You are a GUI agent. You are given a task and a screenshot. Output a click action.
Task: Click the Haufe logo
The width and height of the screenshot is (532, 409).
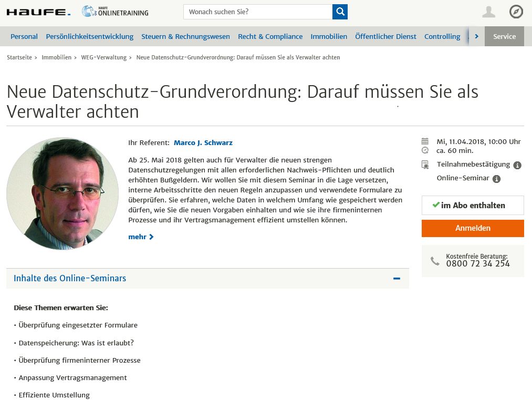pos(39,13)
